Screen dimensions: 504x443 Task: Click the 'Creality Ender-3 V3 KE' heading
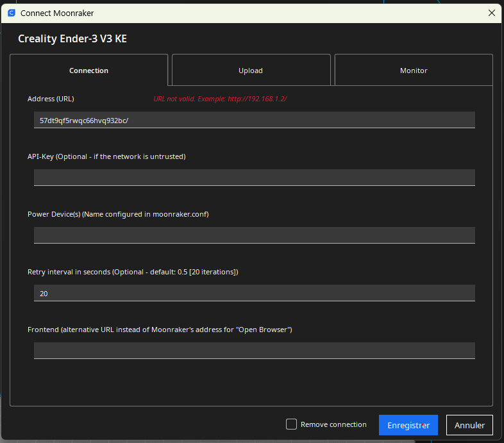(x=72, y=38)
